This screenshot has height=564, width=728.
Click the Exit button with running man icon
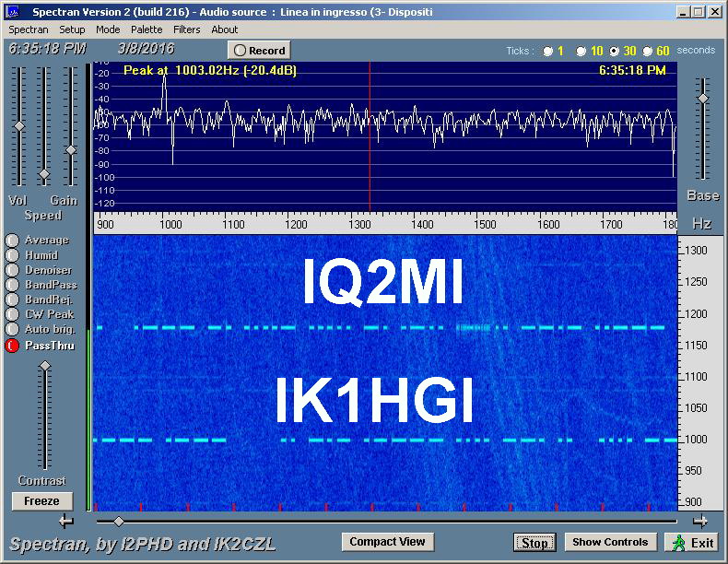693,542
